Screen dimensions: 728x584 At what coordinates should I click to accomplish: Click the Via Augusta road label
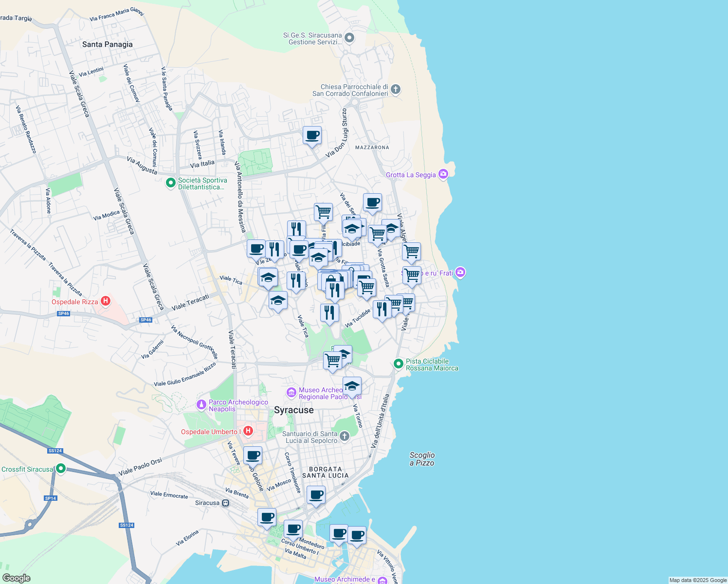coord(142,165)
